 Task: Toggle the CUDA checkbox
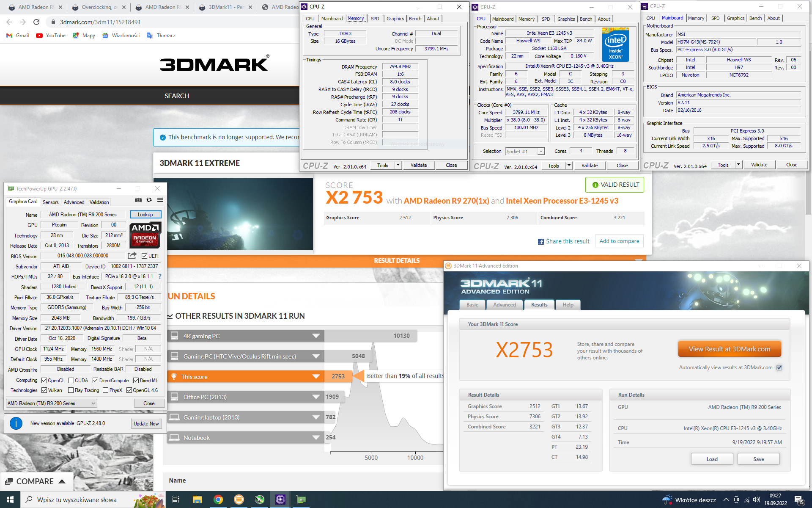coord(71,381)
